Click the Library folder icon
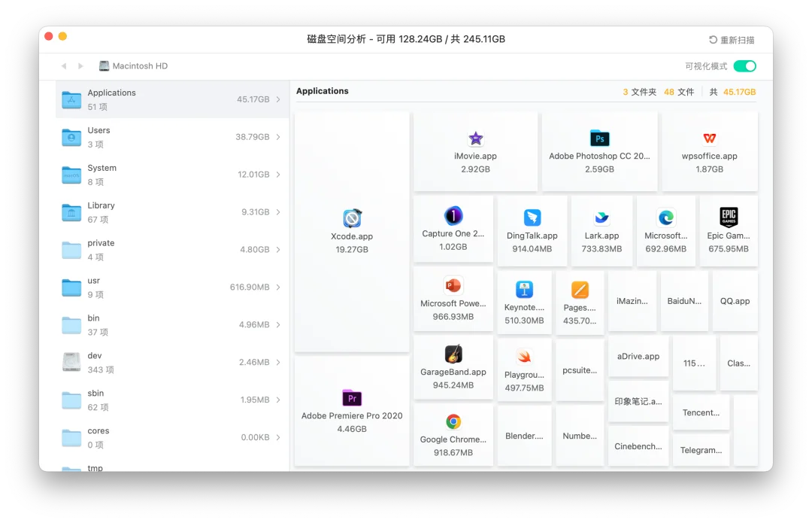 click(71, 212)
